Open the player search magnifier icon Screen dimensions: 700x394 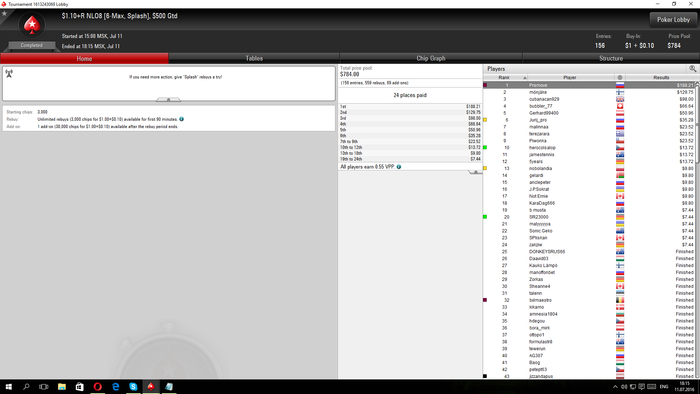click(692, 69)
